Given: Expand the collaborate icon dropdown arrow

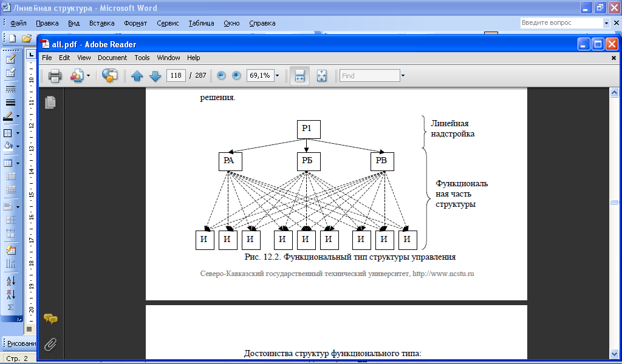Looking at the screenshot, I should click(x=88, y=75).
